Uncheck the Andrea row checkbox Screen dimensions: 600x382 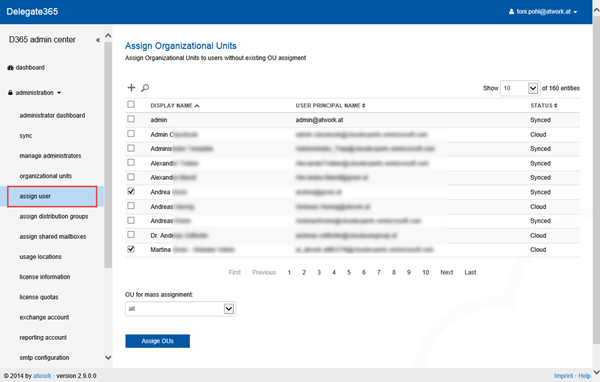coord(131,191)
